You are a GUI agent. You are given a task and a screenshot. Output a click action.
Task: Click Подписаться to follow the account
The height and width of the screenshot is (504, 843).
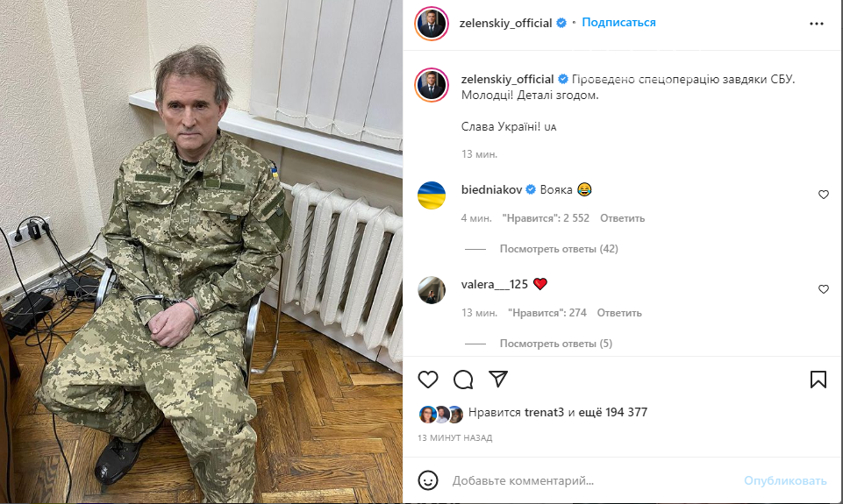[x=618, y=23]
